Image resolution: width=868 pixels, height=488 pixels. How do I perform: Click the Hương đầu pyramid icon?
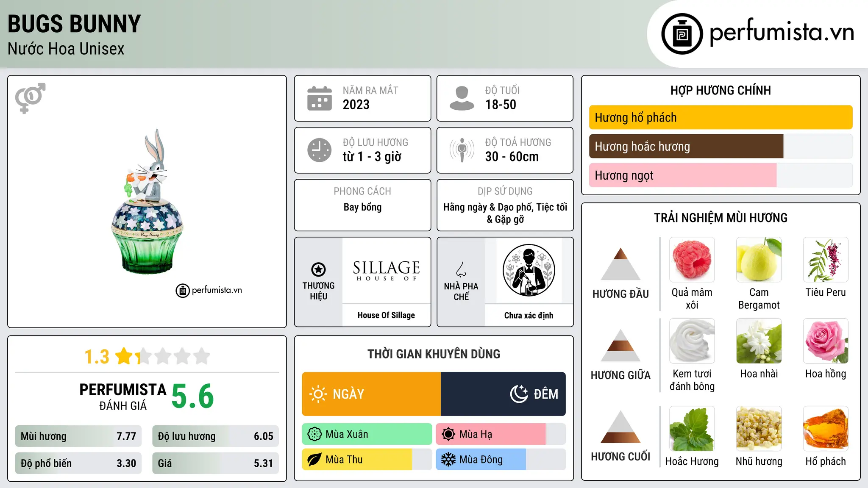point(620,263)
